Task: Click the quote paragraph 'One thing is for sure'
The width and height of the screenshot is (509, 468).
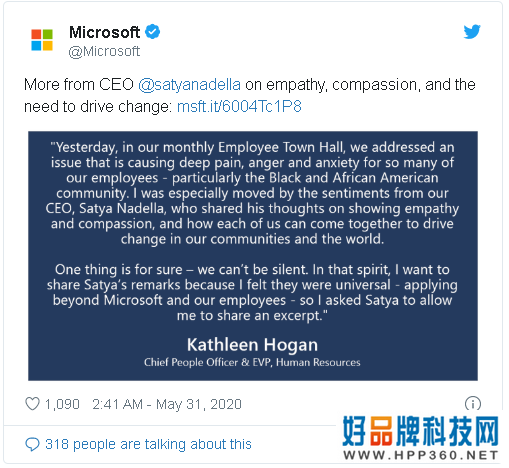Action: click(x=252, y=293)
